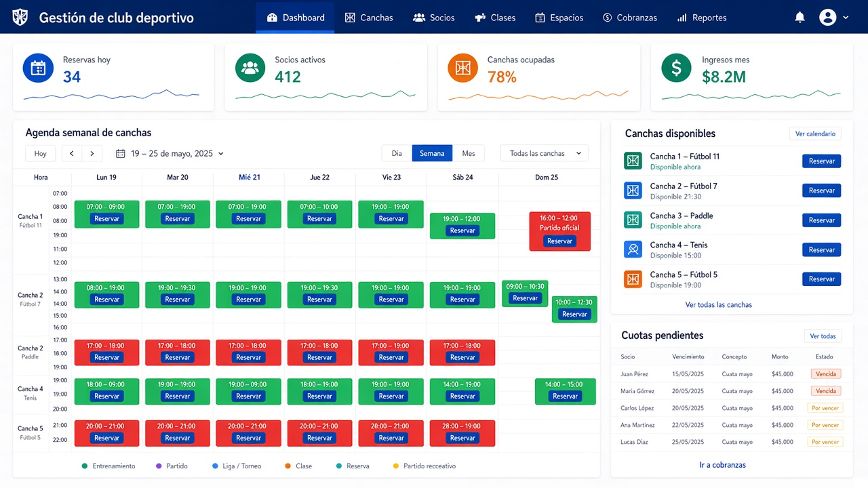Click the Vencida badge for María Gómez
The width and height of the screenshot is (868, 488).
coord(826,391)
